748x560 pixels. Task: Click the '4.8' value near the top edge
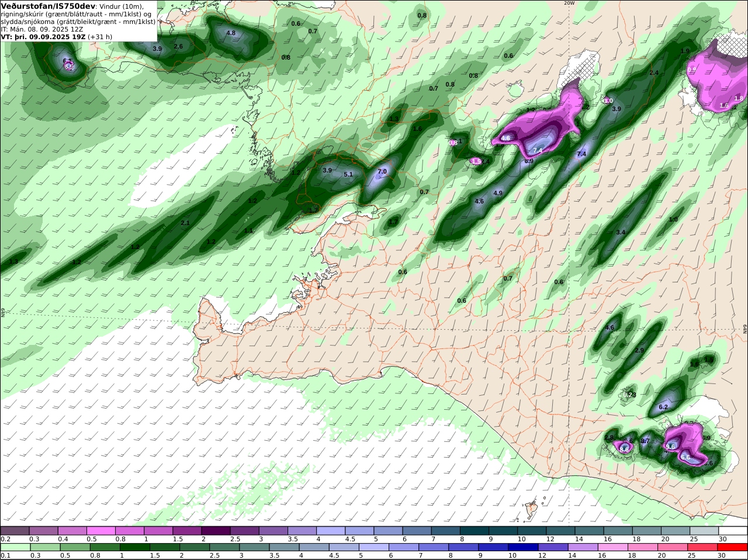pyautogui.click(x=231, y=33)
